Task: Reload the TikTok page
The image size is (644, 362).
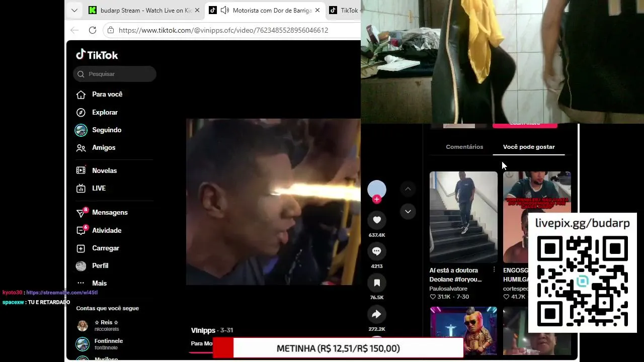Action: (93, 30)
